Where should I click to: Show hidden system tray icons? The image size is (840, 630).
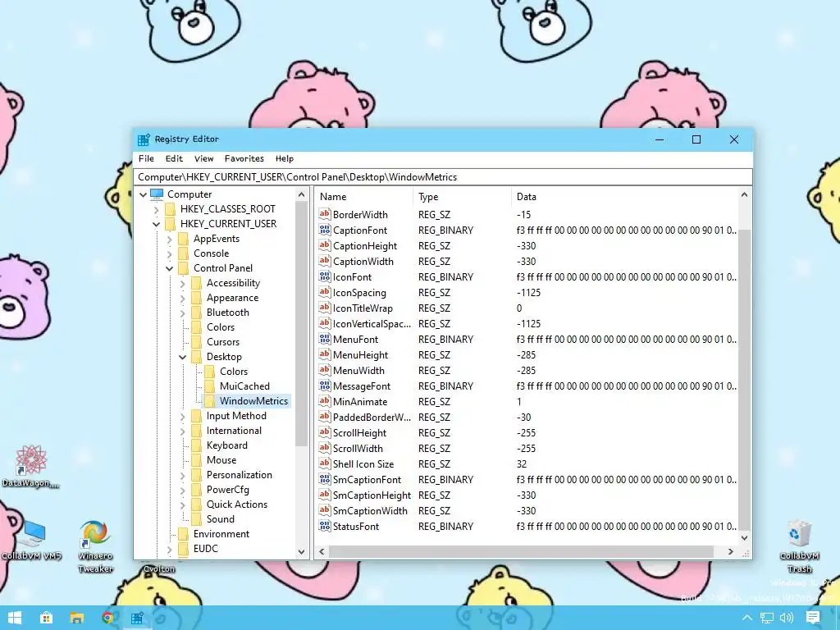pos(746,618)
